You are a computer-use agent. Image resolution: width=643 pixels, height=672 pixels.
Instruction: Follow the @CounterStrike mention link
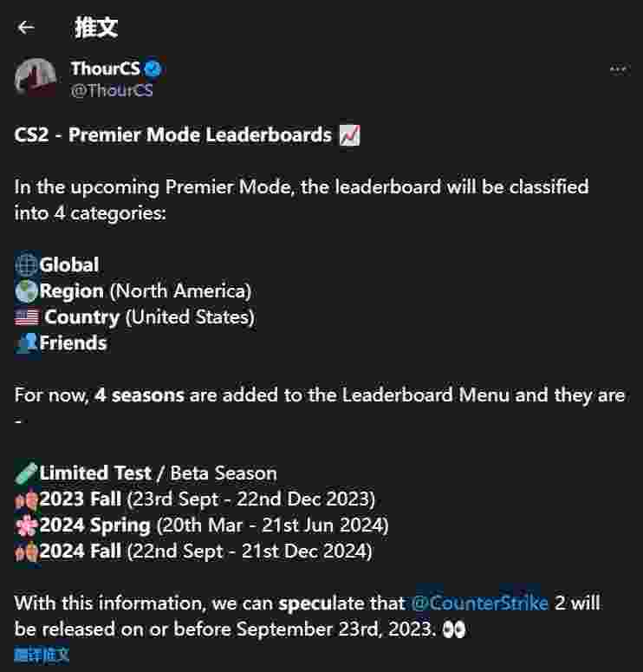[x=480, y=603]
